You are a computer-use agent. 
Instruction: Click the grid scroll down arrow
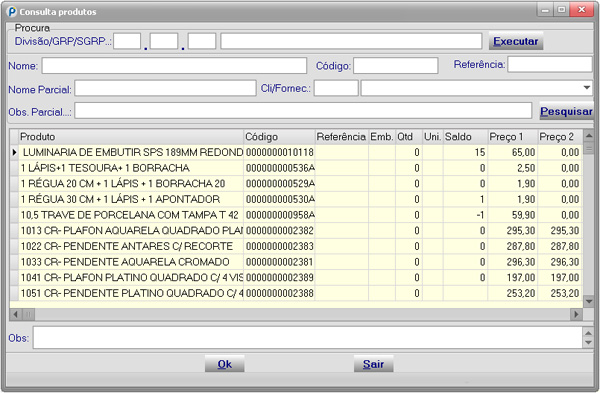pyautogui.click(x=589, y=302)
